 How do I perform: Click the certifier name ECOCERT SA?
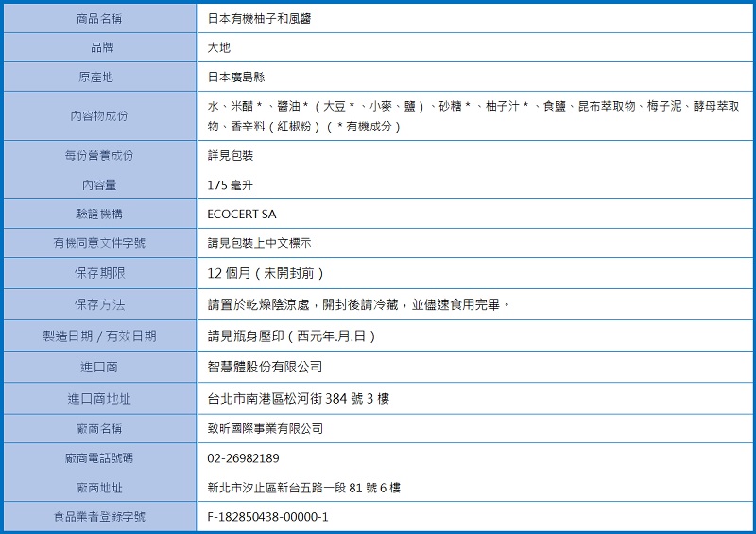(x=242, y=215)
